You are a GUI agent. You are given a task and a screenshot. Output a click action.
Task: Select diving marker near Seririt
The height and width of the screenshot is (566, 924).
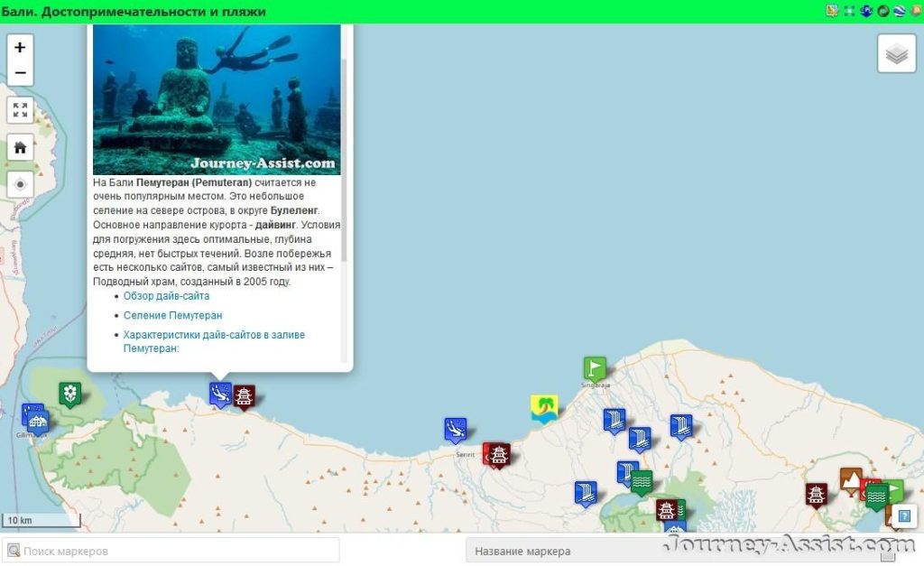point(456,431)
